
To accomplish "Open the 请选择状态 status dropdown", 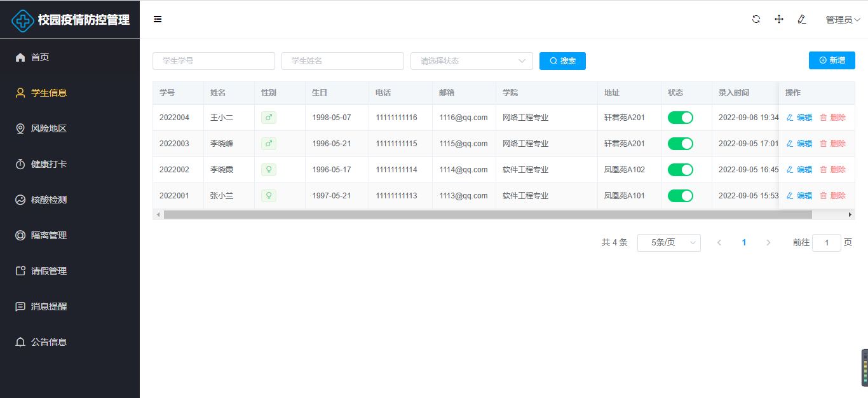I will click(471, 61).
